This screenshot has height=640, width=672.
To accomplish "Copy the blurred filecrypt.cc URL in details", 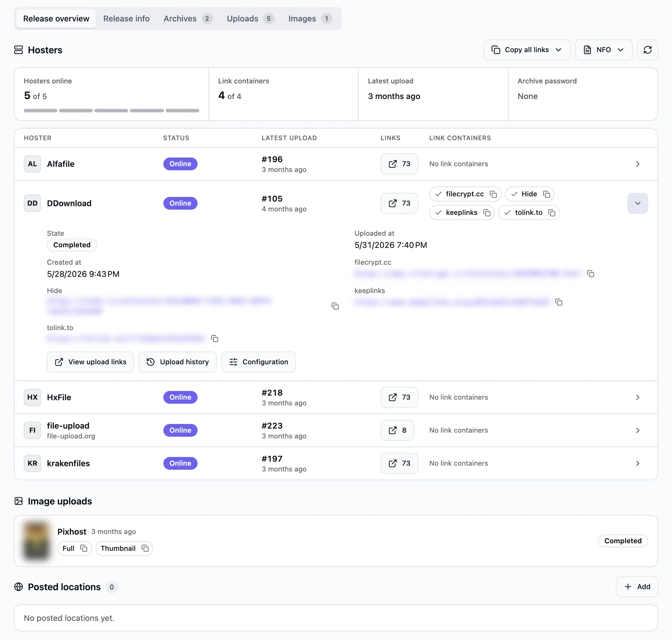I will coord(590,274).
